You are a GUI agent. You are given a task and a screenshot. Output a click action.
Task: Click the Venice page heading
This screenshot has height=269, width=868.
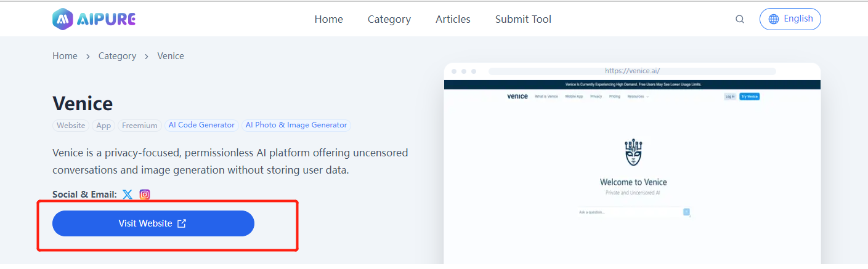(x=83, y=103)
